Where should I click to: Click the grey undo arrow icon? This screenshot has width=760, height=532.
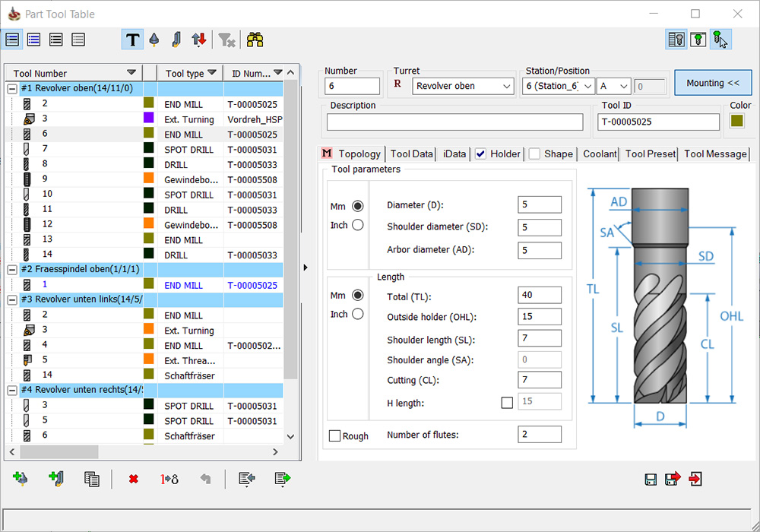click(x=205, y=480)
